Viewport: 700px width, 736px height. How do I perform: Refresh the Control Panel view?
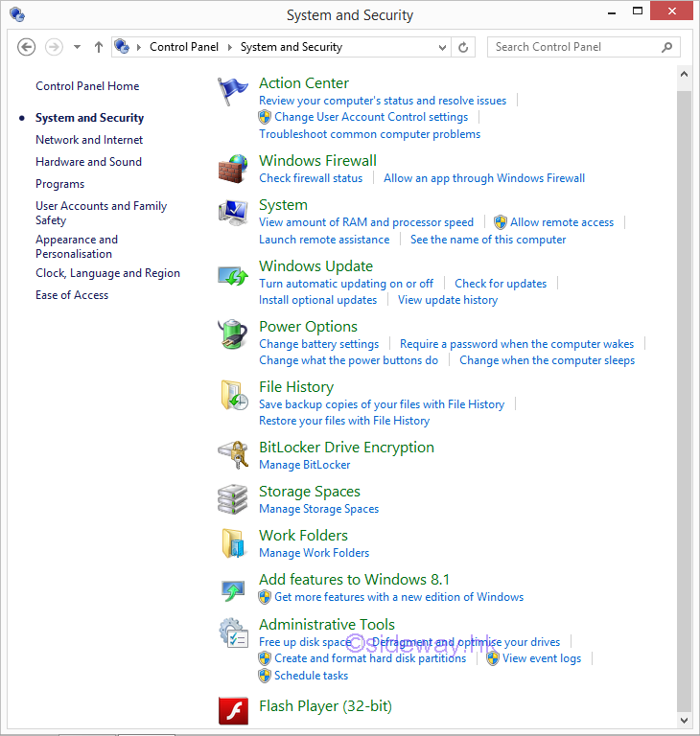point(464,47)
